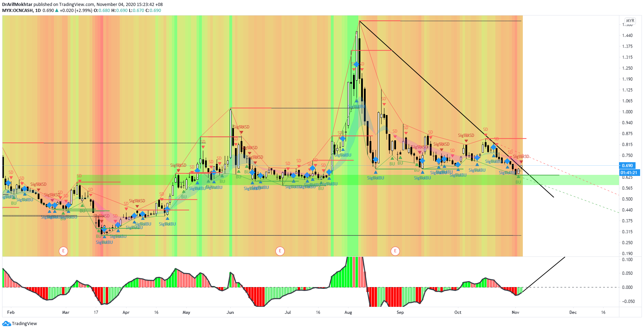Click the percent change +0.020 (+2.99%)
644x330 pixels.
coord(76,11)
